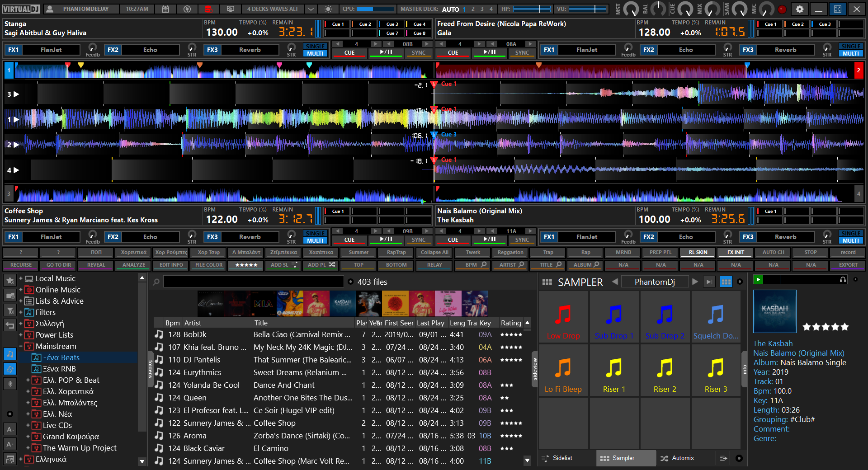
Task: Expand the Power Lists folder
Action: [x=21, y=335]
